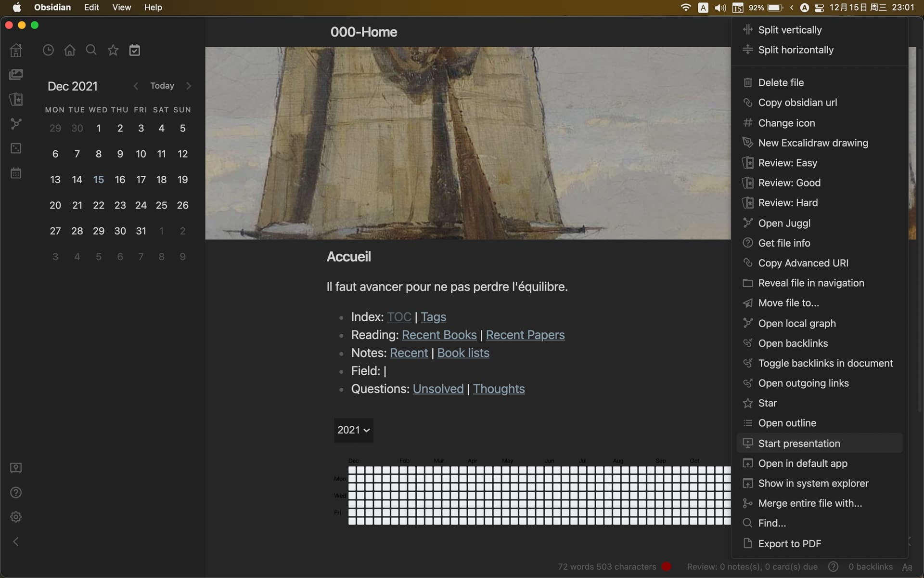Open a random note via the dice icon

[x=16, y=148]
